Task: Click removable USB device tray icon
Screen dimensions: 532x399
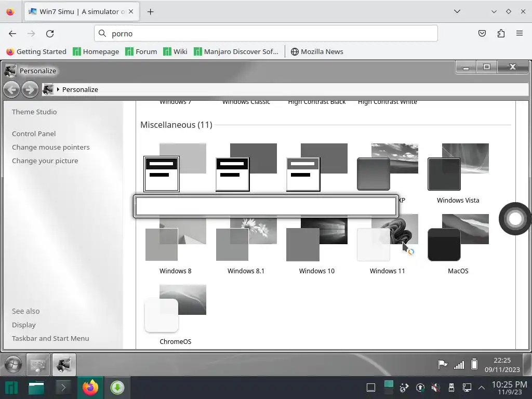Action: point(451,388)
